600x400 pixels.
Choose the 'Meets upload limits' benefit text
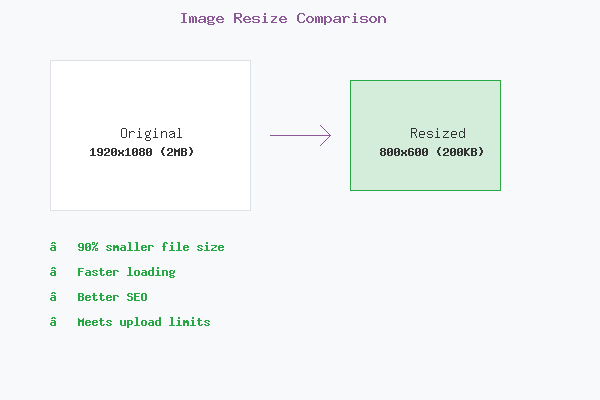pyautogui.click(x=143, y=322)
